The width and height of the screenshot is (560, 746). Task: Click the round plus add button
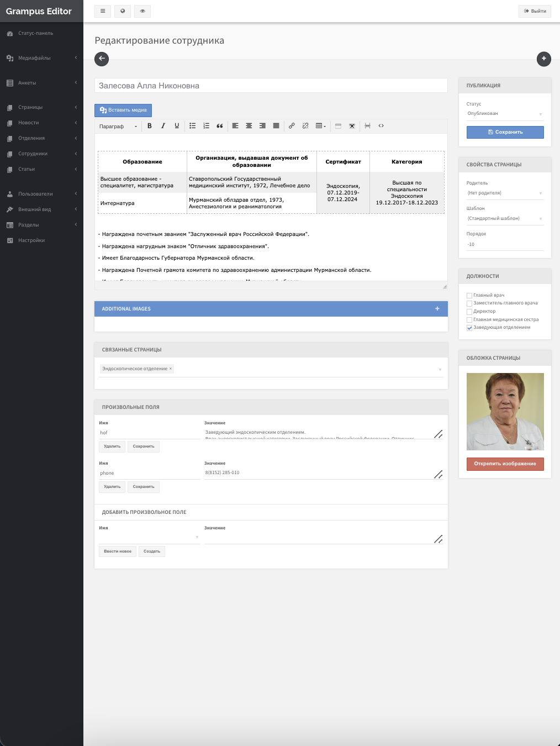pyautogui.click(x=543, y=59)
